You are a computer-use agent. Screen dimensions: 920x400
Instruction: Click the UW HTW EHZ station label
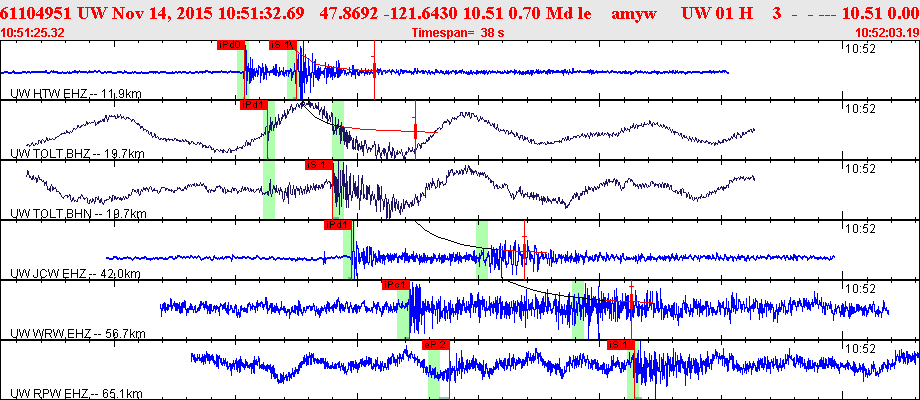[x=76, y=94]
